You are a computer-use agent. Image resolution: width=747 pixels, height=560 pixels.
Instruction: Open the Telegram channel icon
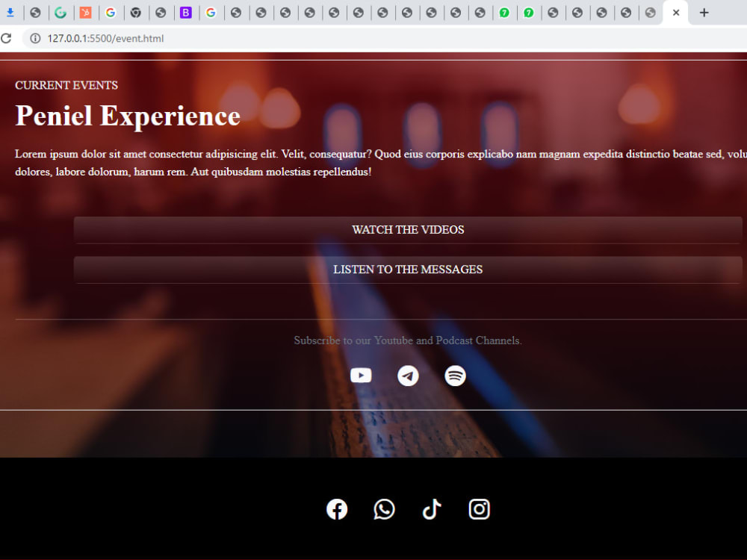click(408, 376)
